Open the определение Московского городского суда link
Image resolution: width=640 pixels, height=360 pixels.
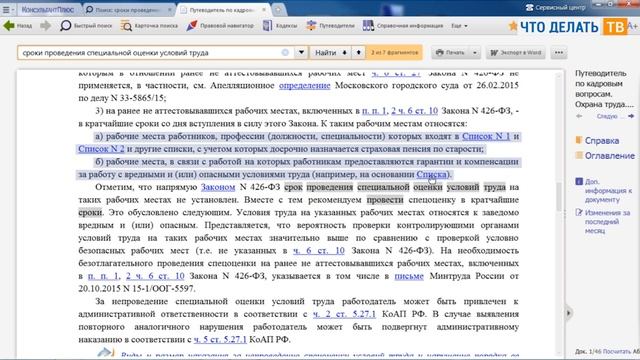[x=304, y=85]
